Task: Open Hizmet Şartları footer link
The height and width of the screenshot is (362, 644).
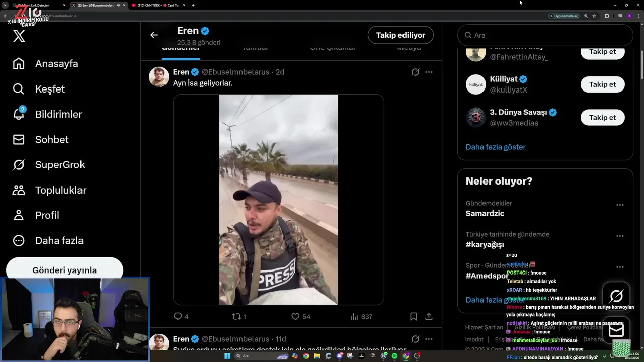Action: [484, 327]
